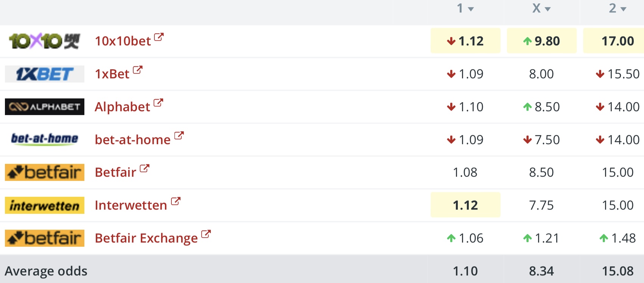The width and height of the screenshot is (644, 283).
Task: Open the Alphabet bookmaker link
Action: pos(123,107)
